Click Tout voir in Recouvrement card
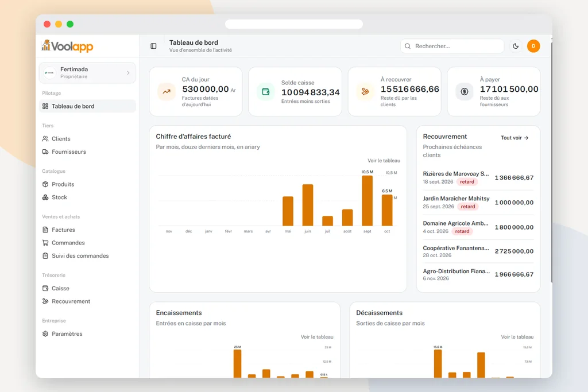 [514, 138]
